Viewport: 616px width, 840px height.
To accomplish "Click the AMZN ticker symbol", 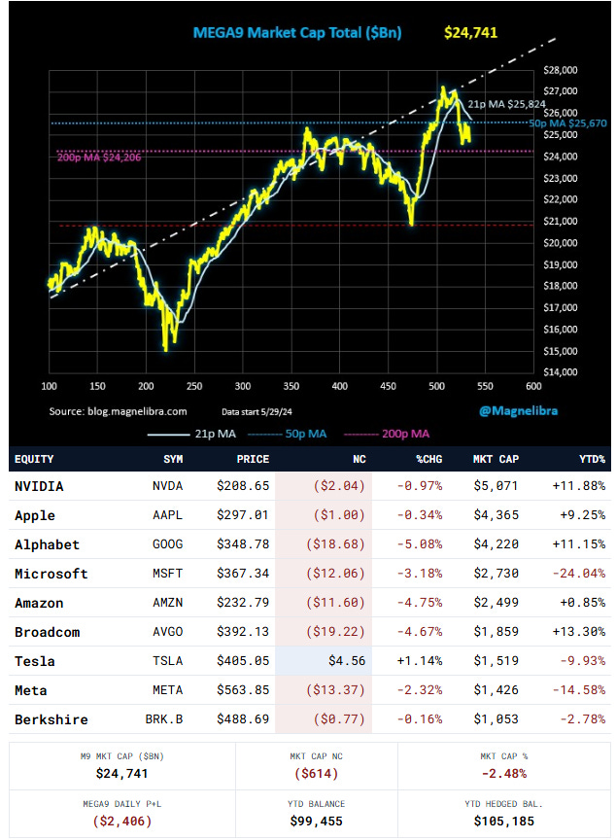I will click(167, 603).
